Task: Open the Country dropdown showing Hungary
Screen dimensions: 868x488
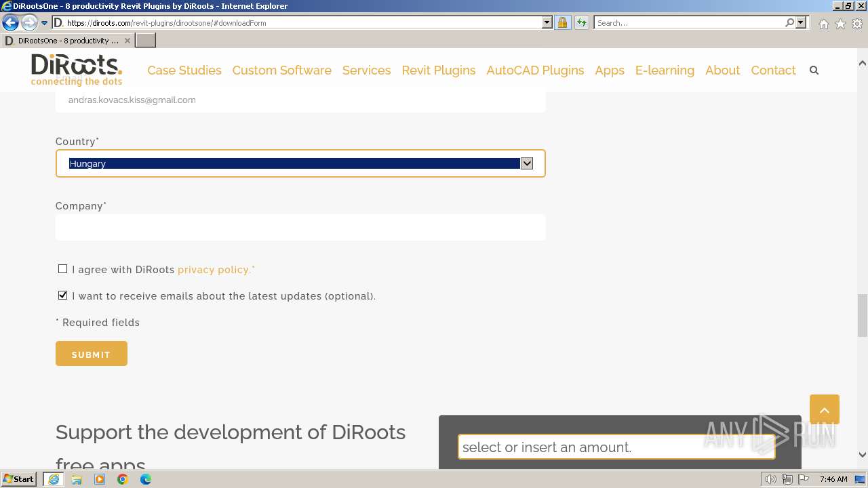Action: click(300, 163)
